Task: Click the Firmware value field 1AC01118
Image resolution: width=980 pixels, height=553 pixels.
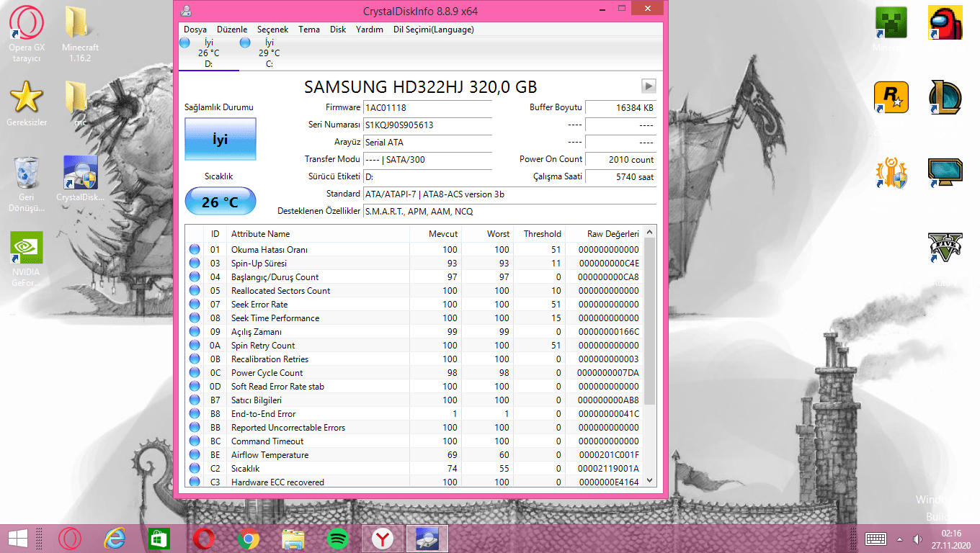Action: (428, 108)
